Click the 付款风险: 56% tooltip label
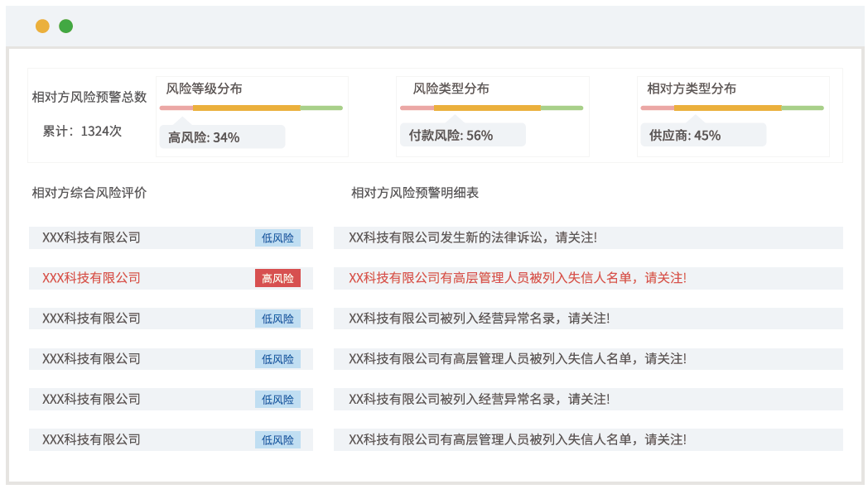This screenshot has width=868, height=489. (451, 136)
